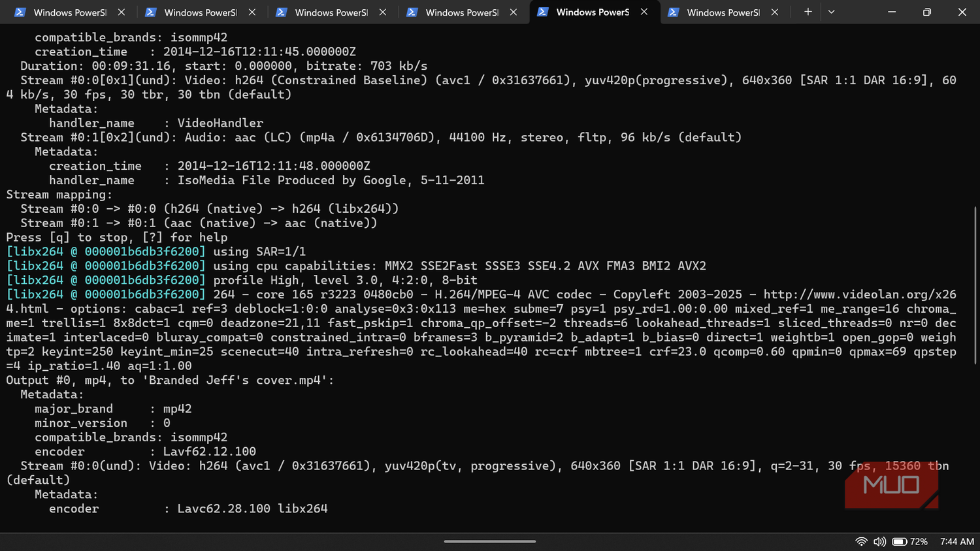
Task: Close the active fifth PowerShell tab
Action: [x=644, y=12]
